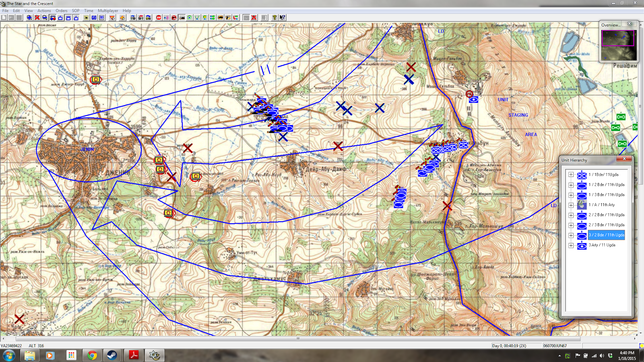The height and width of the screenshot is (362, 644).
Task: Click the volume icon in system tray
Action: point(602,356)
